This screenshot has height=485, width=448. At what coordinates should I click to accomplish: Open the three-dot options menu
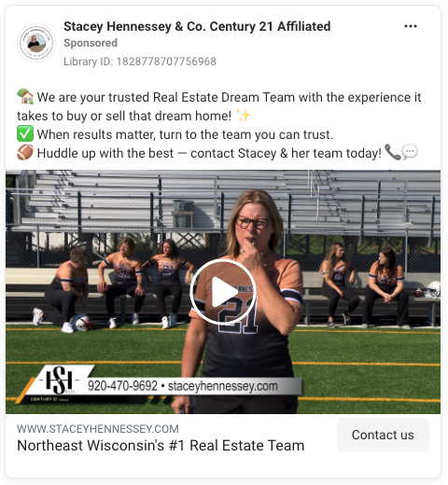[411, 26]
